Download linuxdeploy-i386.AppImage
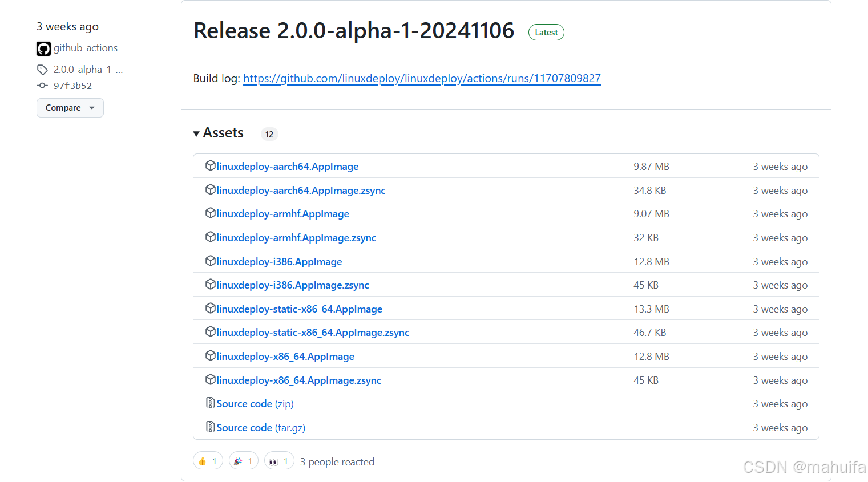Screen dimensions: 868x482 pos(280,262)
